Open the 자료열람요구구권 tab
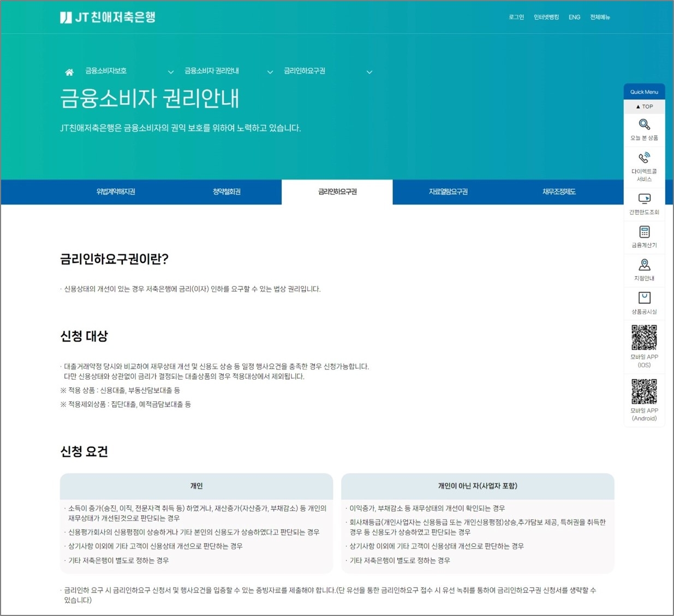The height and width of the screenshot is (616, 674). [449, 192]
